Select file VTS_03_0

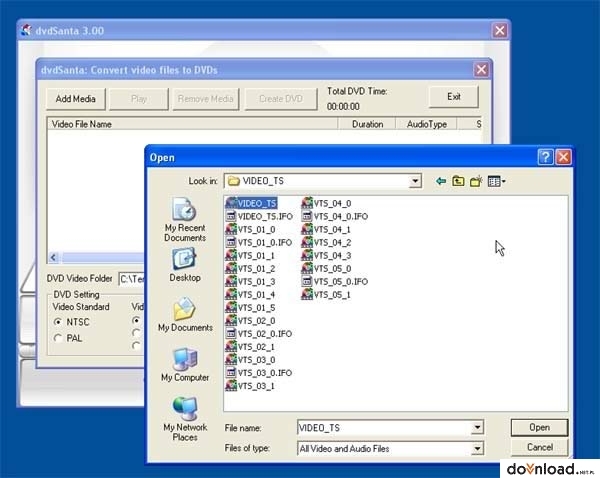250,360
